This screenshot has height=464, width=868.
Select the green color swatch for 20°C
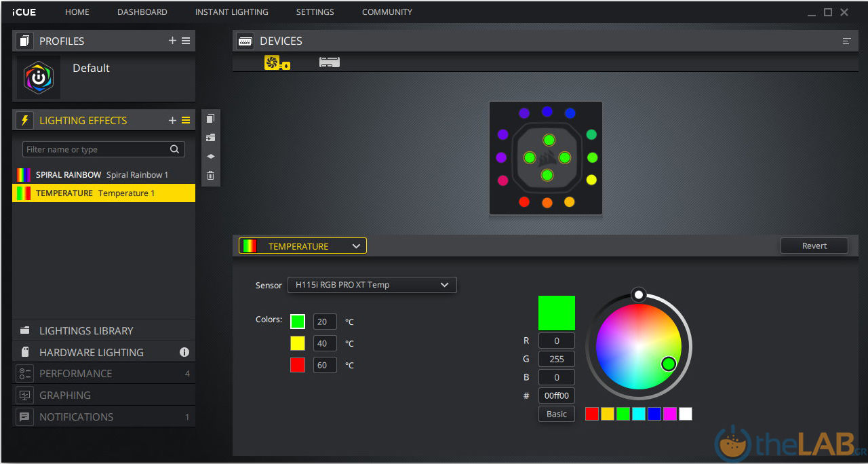(297, 321)
